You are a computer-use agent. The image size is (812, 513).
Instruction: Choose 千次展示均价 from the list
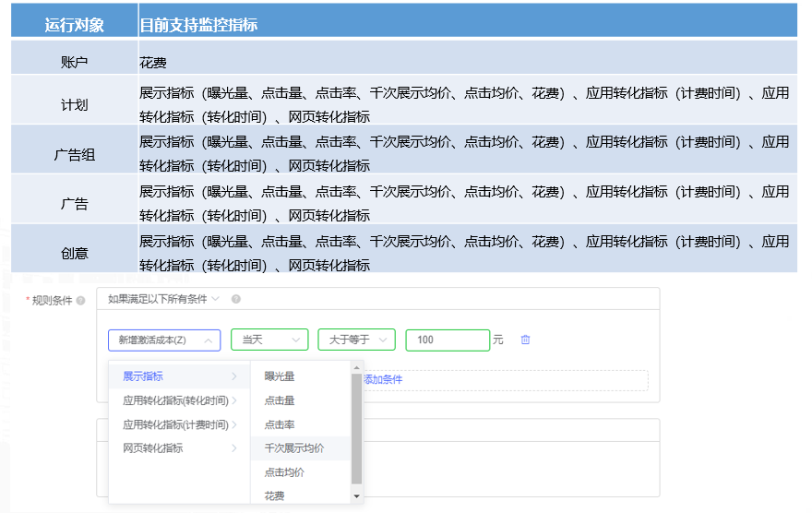click(293, 448)
